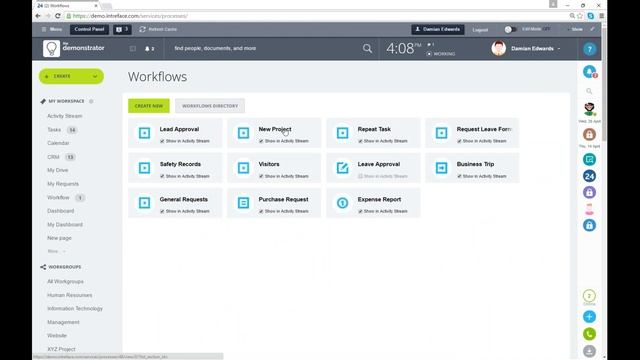640x360 pixels.
Task: Open Human Resources workgroup
Action: coord(69,295)
